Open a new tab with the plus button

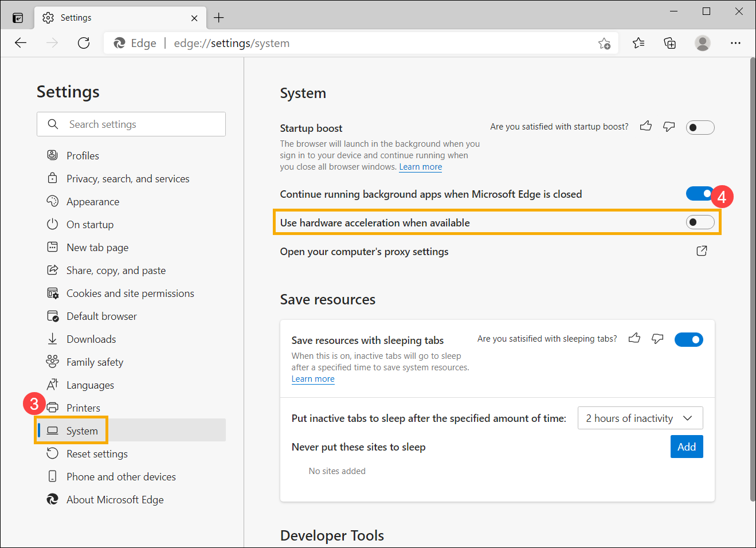pyautogui.click(x=219, y=18)
